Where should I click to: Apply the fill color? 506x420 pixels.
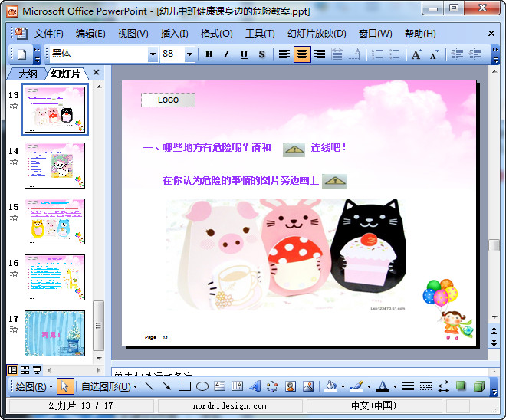[x=330, y=386]
